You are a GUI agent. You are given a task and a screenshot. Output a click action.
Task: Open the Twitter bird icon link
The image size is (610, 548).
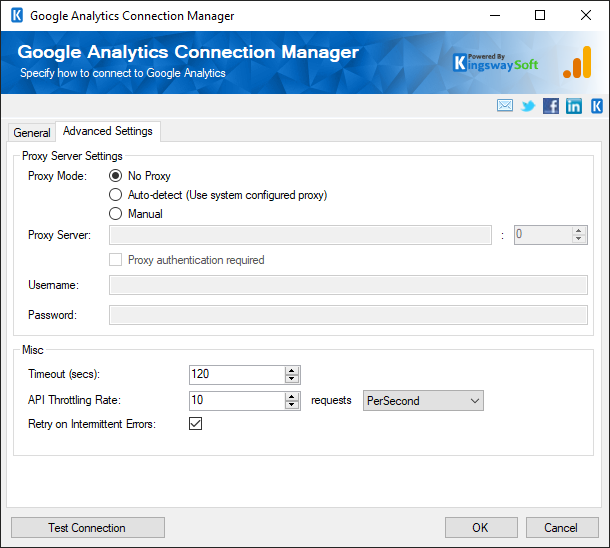pos(528,106)
